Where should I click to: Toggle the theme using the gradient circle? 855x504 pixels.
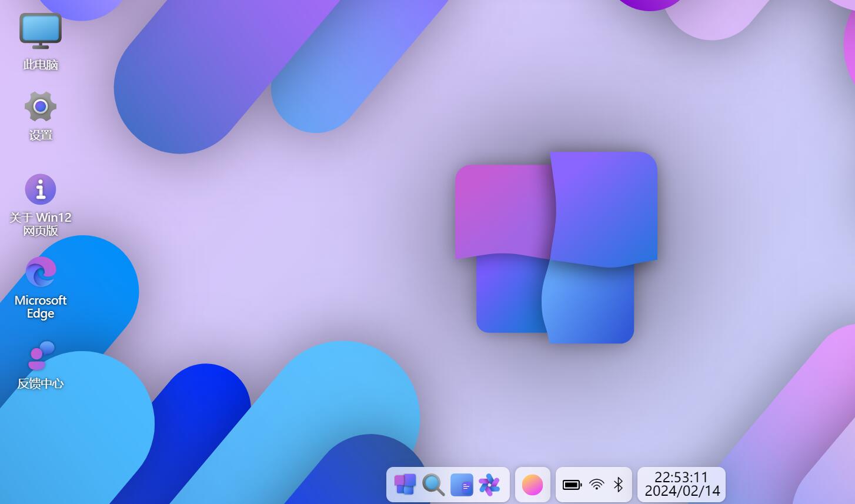(532, 485)
